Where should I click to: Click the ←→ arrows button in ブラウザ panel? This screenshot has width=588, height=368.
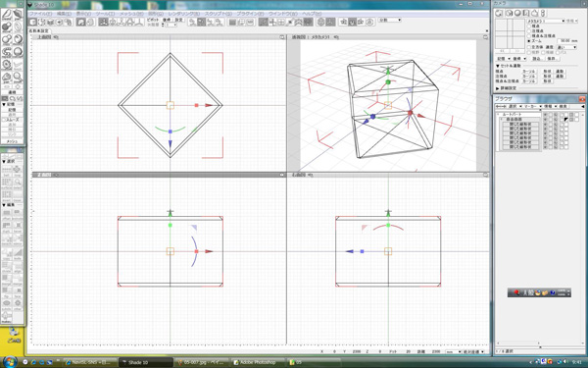click(500, 107)
